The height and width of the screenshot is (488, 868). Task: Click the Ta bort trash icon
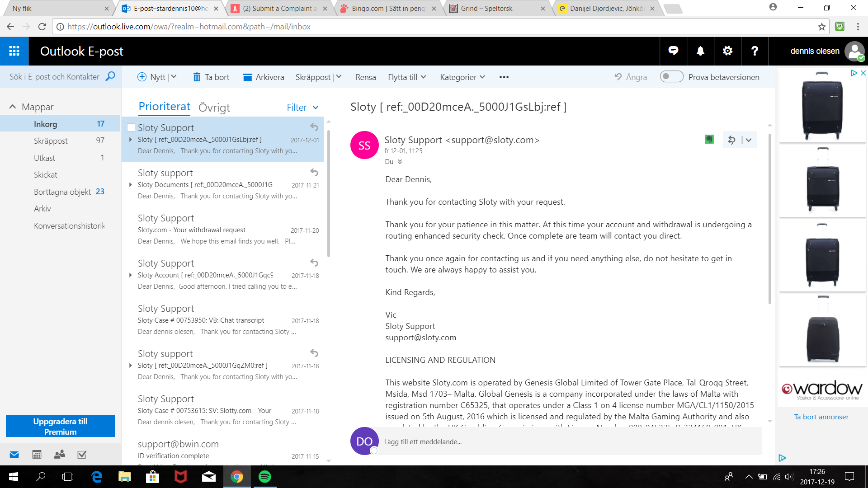coord(197,77)
